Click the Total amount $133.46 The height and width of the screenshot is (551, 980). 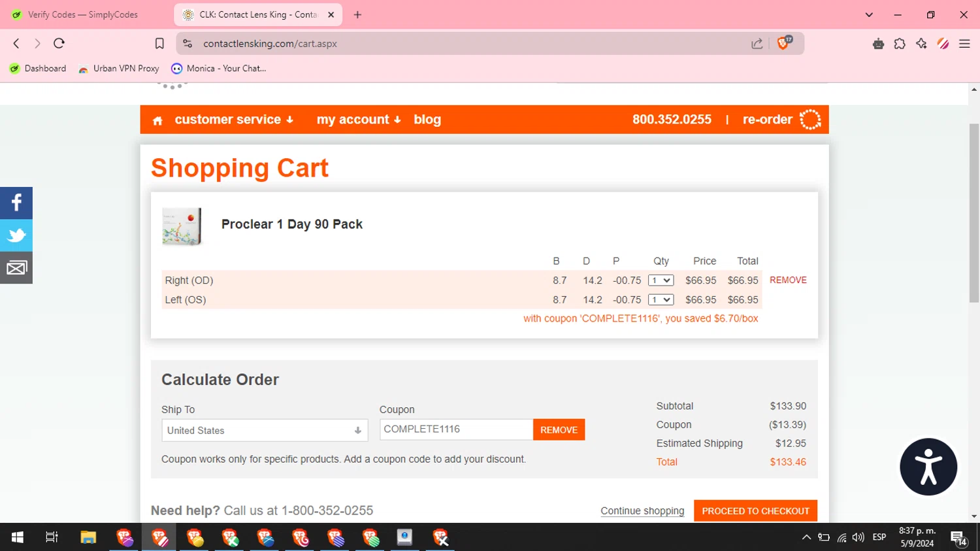tap(788, 462)
